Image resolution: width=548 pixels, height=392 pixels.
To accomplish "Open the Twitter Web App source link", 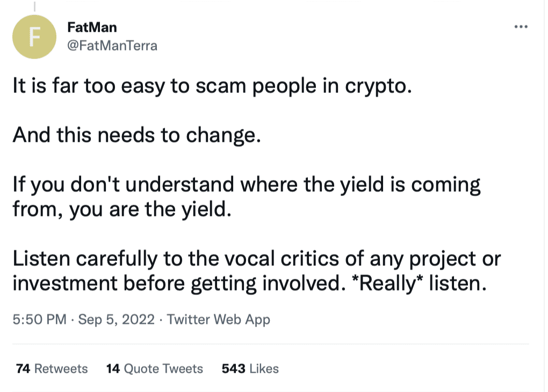I will point(218,320).
